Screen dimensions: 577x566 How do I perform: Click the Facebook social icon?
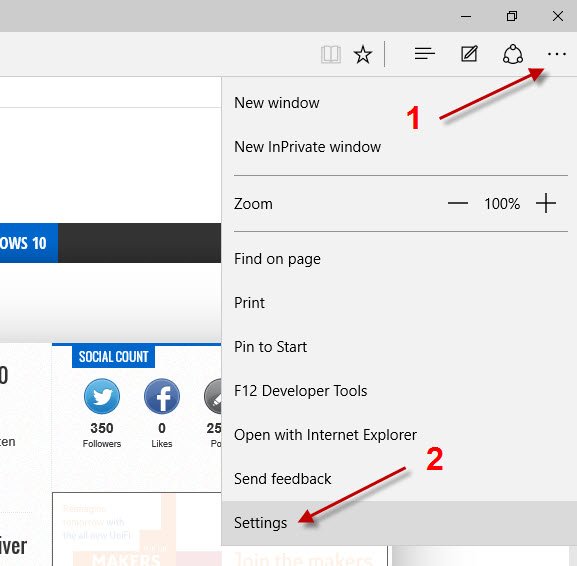click(x=162, y=396)
